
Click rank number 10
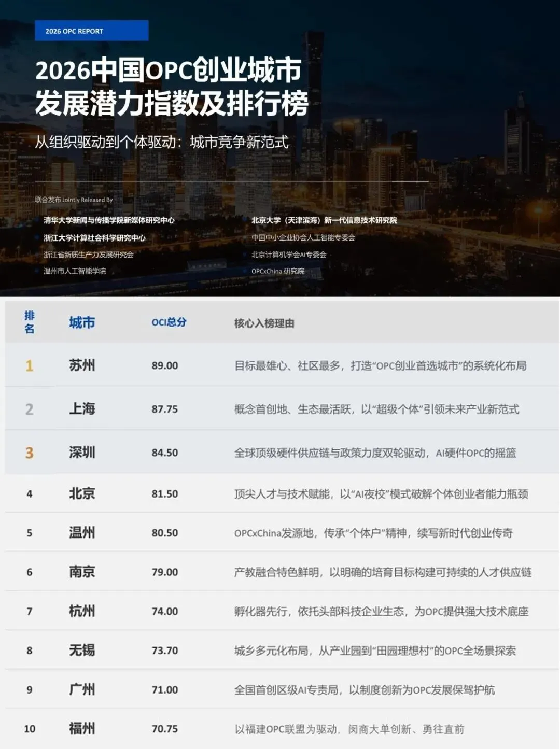click(x=30, y=729)
